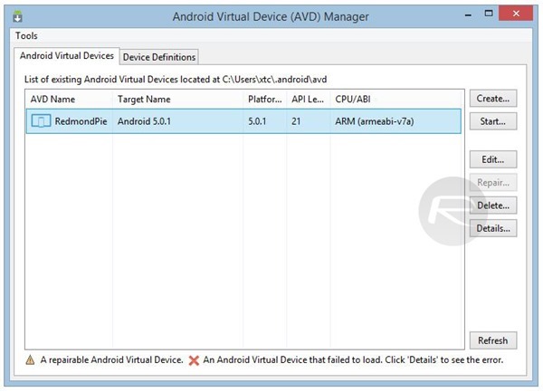
Task: Close the AVD Manager window
Action: pyautogui.click(x=516, y=14)
